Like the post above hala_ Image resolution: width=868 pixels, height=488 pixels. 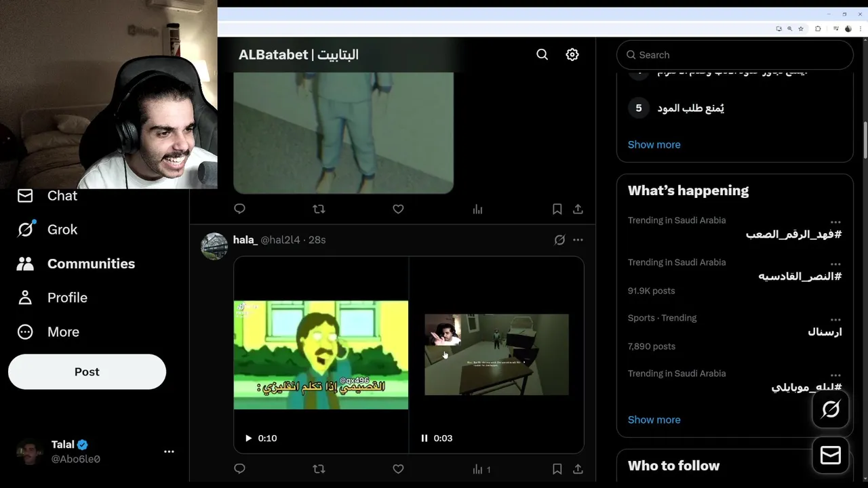pos(398,209)
